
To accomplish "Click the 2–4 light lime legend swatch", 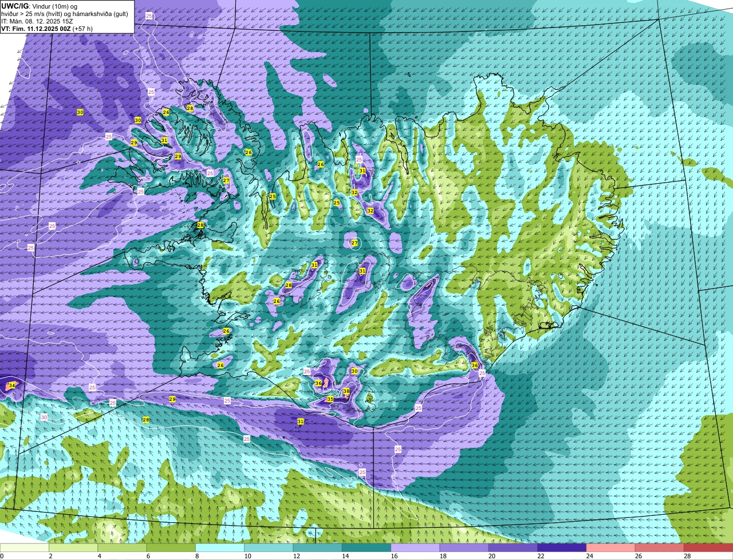I will click(x=74, y=547).
